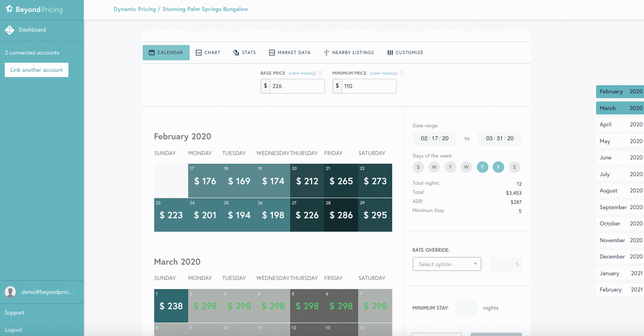
Task: Click minimum price help question mark
Action: point(402,73)
